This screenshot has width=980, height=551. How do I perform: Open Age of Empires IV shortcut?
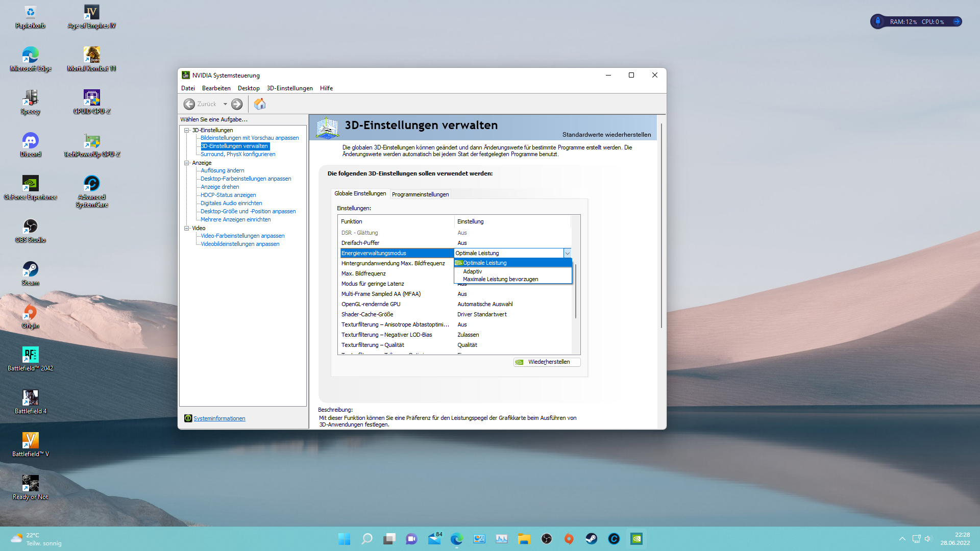92,17
